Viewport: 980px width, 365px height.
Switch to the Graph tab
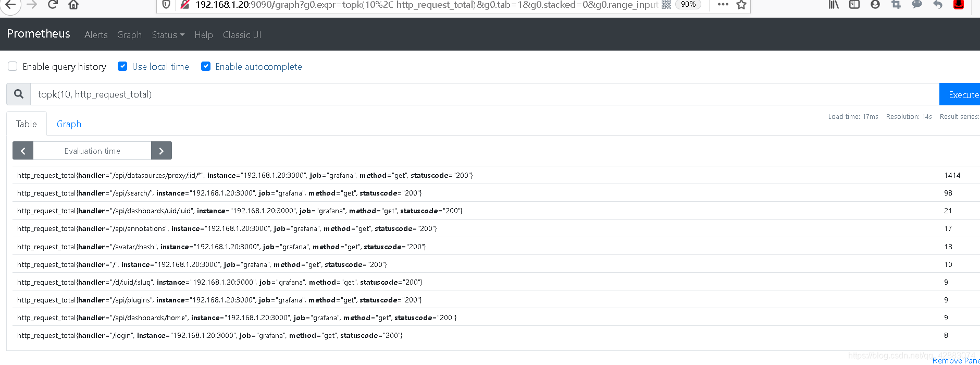tap(69, 124)
